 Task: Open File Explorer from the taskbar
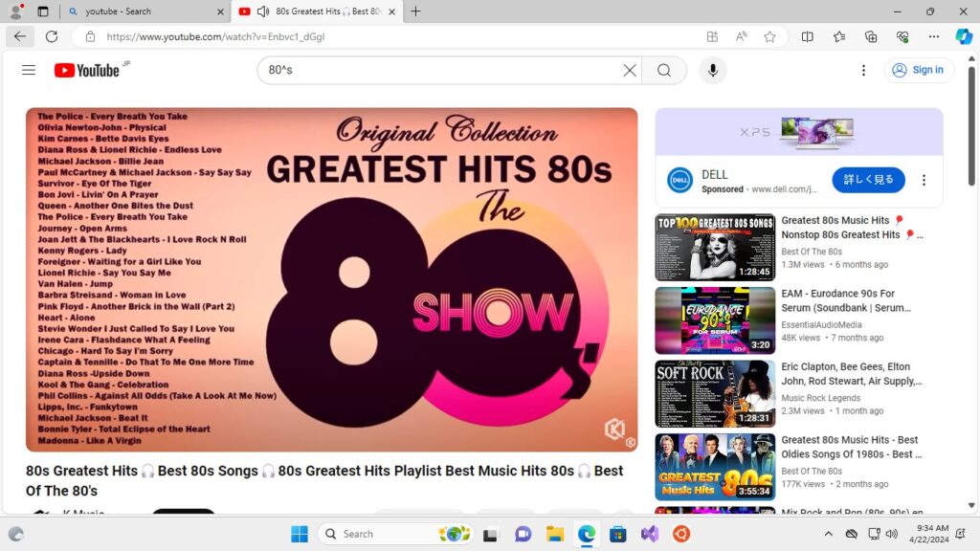click(554, 534)
